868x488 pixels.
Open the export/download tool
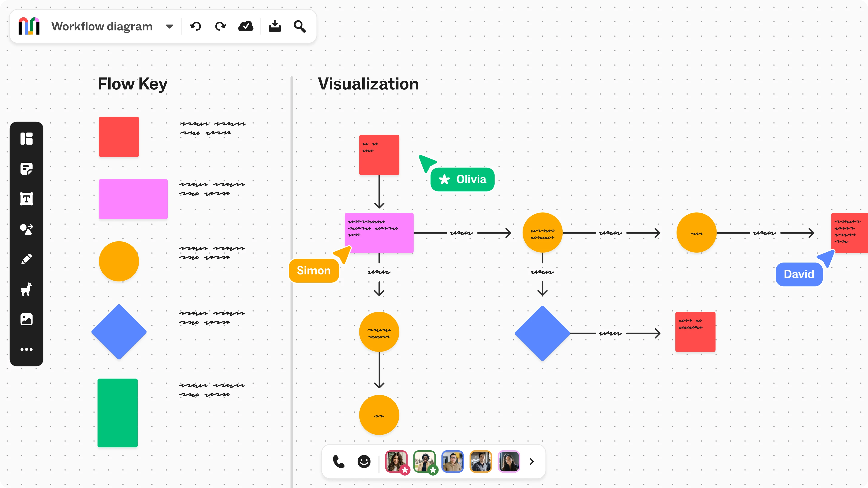point(275,26)
